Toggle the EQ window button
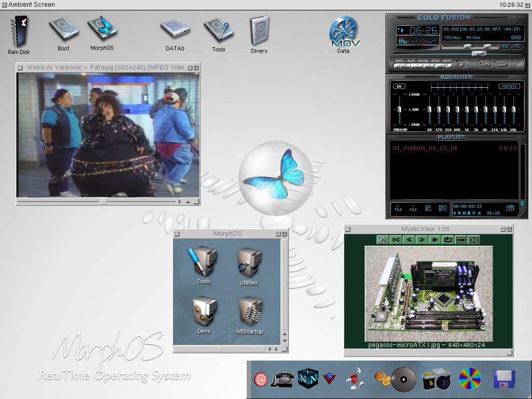The height and width of the screenshot is (399, 532). [x=505, y=46]
